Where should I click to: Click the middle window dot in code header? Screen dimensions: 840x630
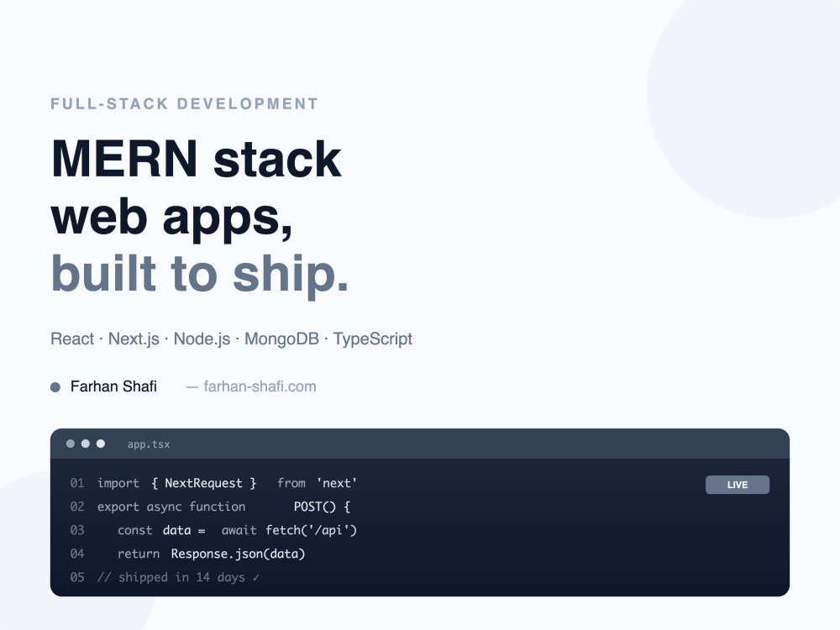click(85, 444)
